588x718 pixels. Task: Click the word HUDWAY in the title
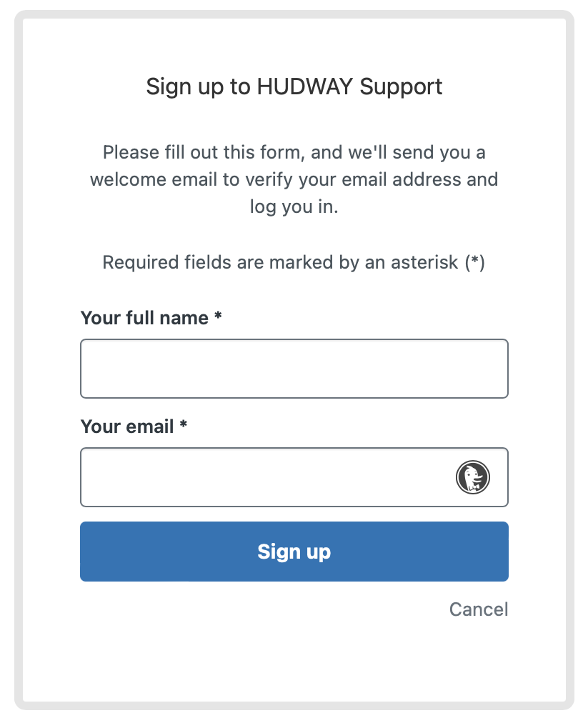(x=304, y=86)
